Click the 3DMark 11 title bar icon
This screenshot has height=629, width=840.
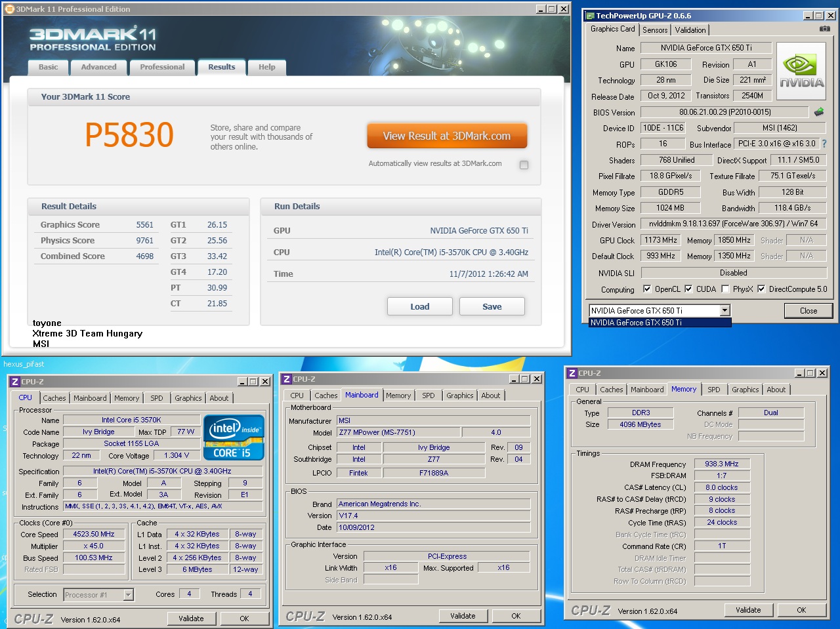[9, 9]
